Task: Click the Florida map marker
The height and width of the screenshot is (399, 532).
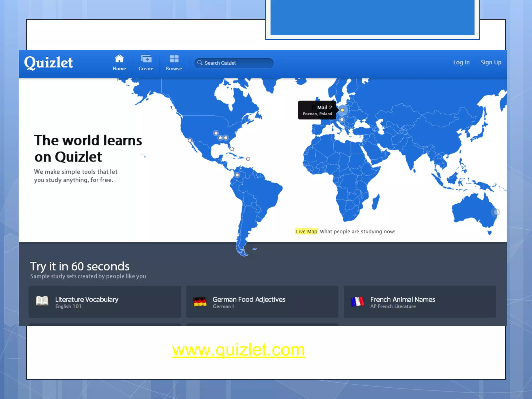Action: tap(231, 149)
